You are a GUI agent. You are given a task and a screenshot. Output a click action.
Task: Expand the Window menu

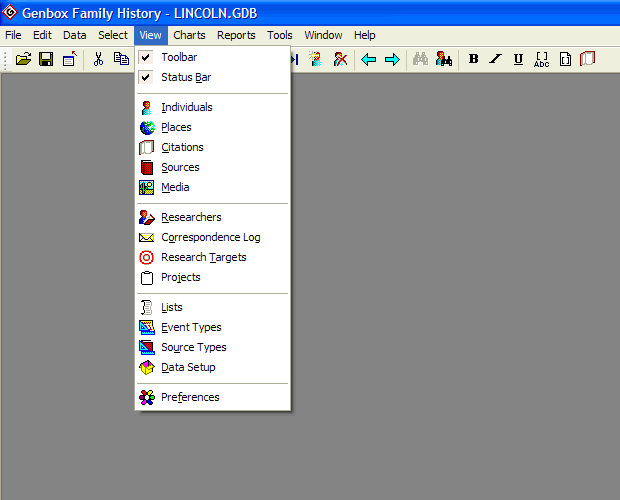[x=323, y=35]
